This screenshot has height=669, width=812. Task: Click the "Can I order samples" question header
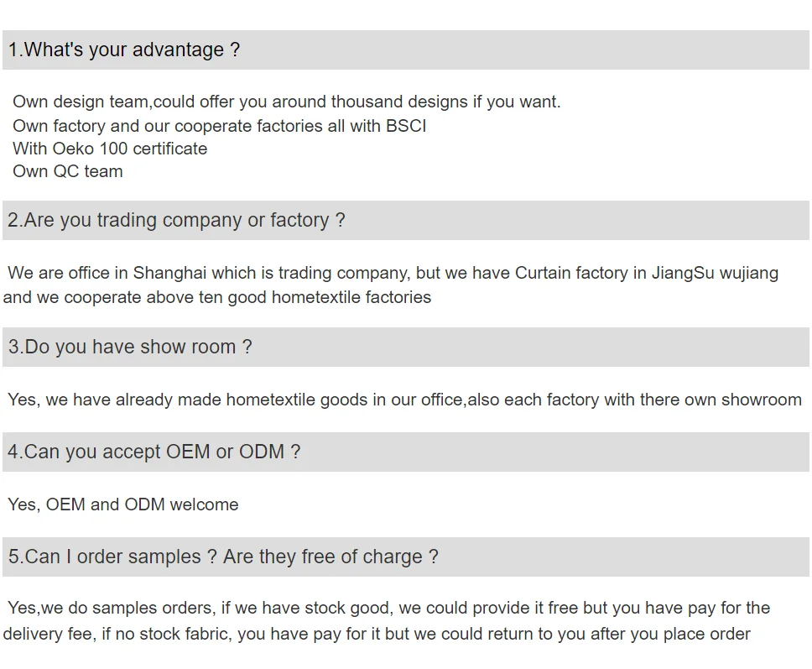223,557
